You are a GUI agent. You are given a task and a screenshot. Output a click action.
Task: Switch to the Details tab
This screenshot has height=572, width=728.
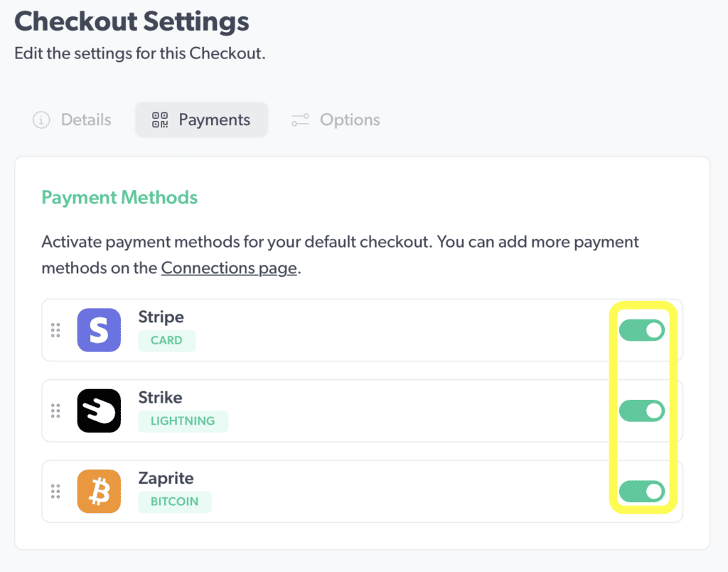click(71, 120)
